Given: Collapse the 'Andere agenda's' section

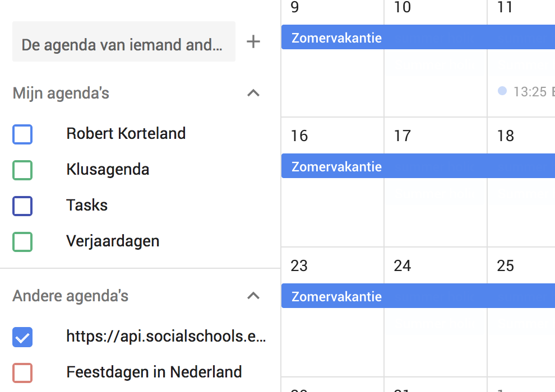Looking at the screenshot, I should [253, 296].
